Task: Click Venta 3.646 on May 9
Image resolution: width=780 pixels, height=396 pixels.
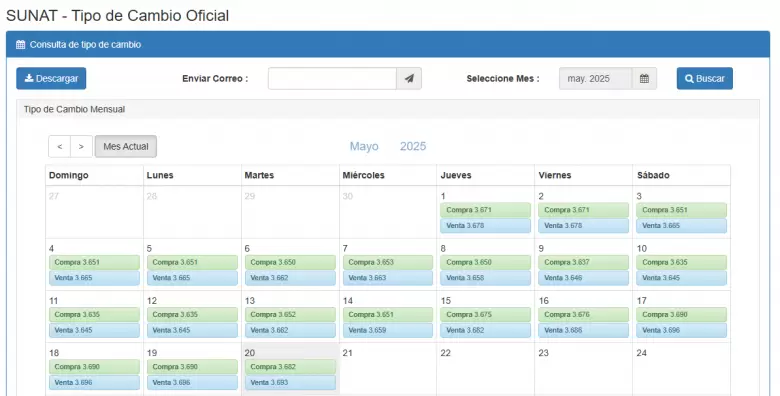Action: tap(584, 278)
